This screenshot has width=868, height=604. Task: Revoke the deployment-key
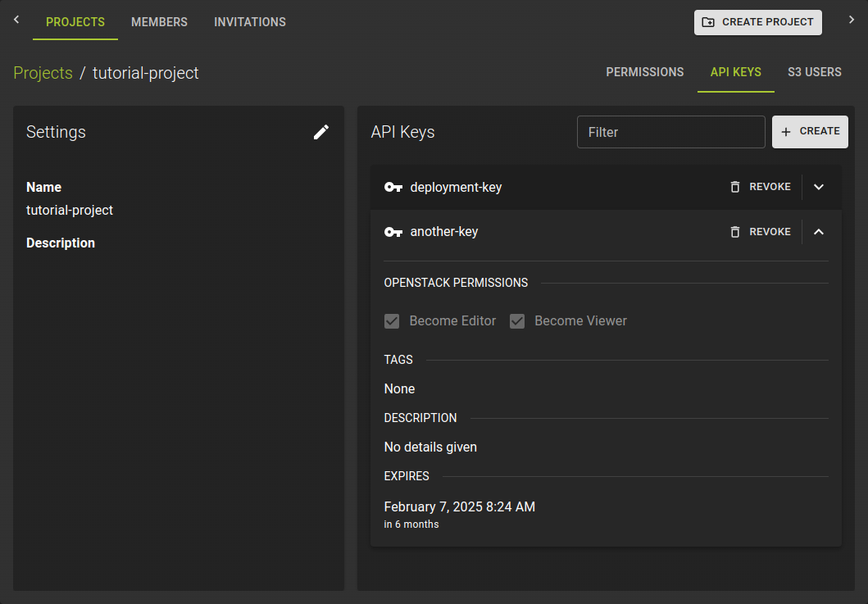[760, 187]
